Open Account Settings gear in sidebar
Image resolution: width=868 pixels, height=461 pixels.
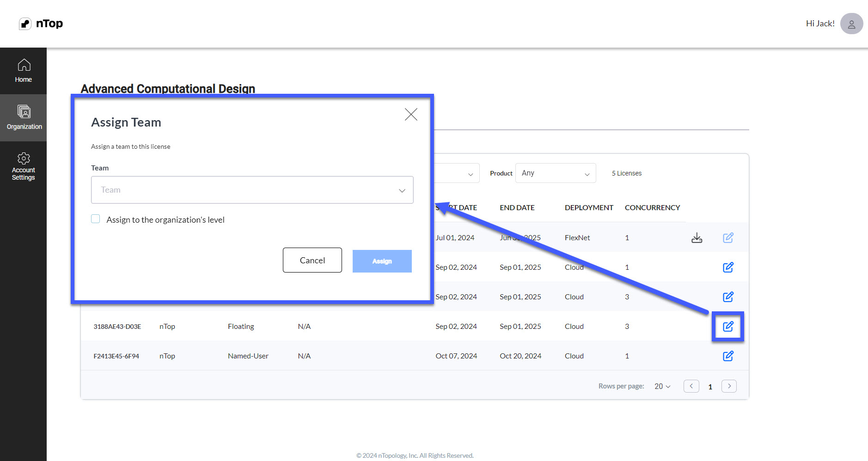[24, 166]
